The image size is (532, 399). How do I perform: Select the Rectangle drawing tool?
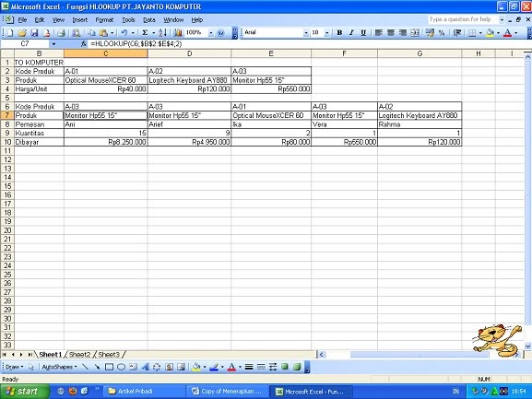(109, 367)
